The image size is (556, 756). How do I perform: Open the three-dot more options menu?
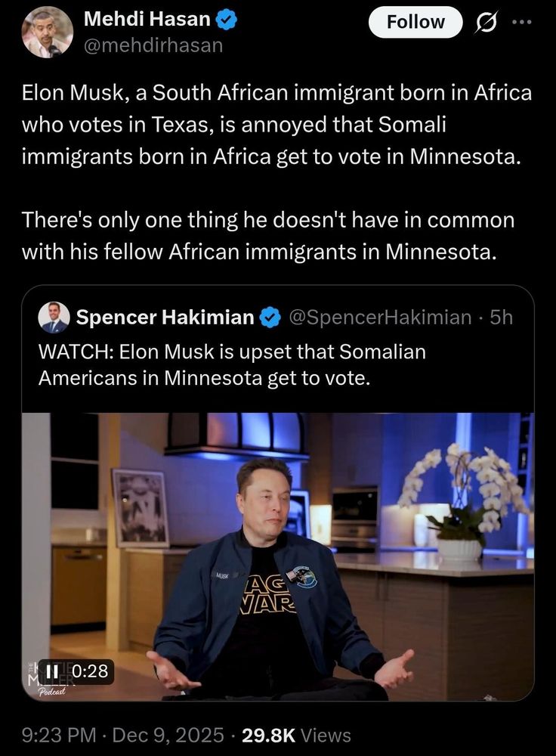(522, 22)
